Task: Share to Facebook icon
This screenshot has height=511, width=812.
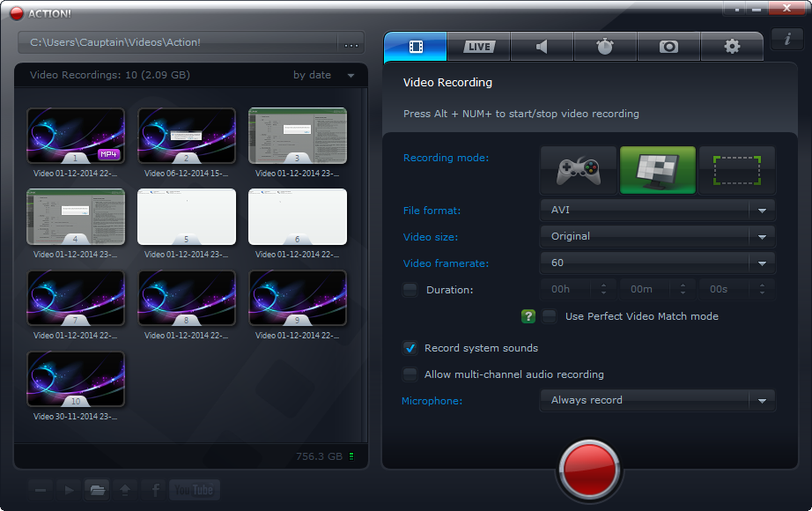Action: click(x=154, y=490)
